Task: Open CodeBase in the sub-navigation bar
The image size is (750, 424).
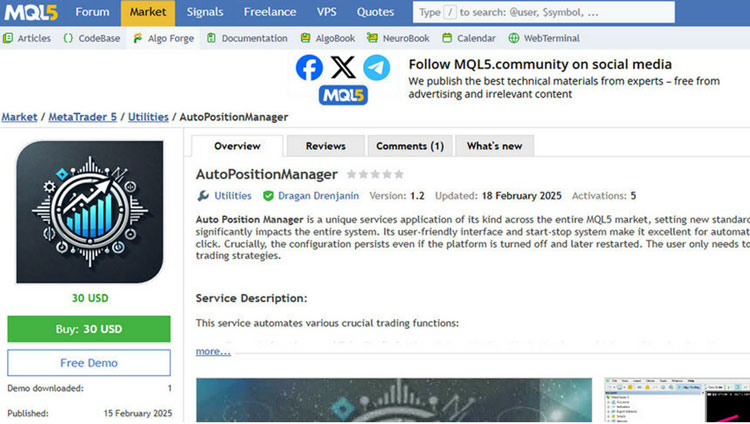Action: tap(90, 38)
